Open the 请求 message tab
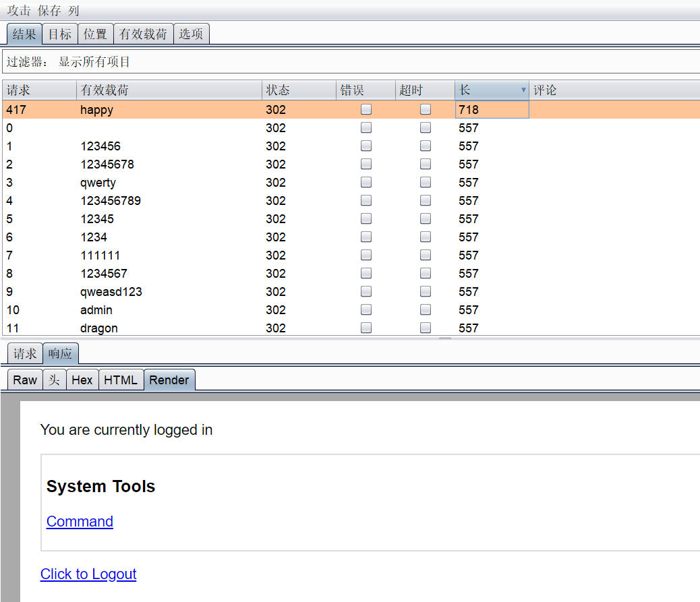The width and height of the screenshot is (700, 602). click(x=25, y=353)
